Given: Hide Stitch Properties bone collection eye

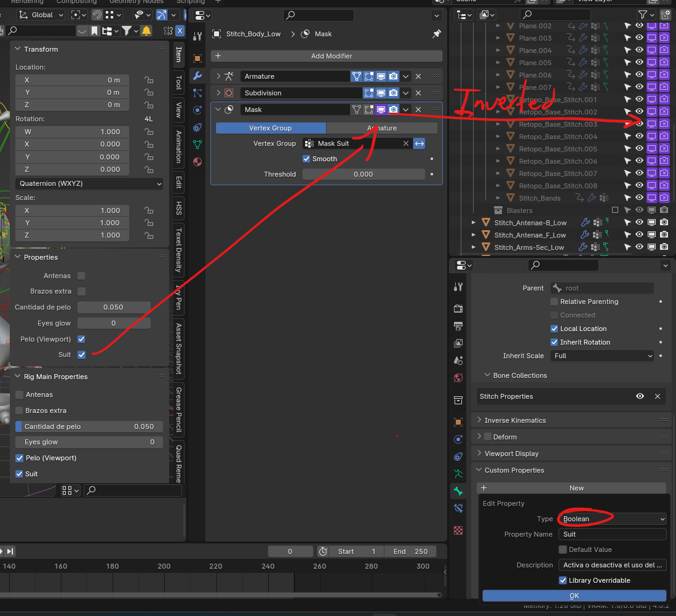Looking at the screenshot, I should pos(640,396).
